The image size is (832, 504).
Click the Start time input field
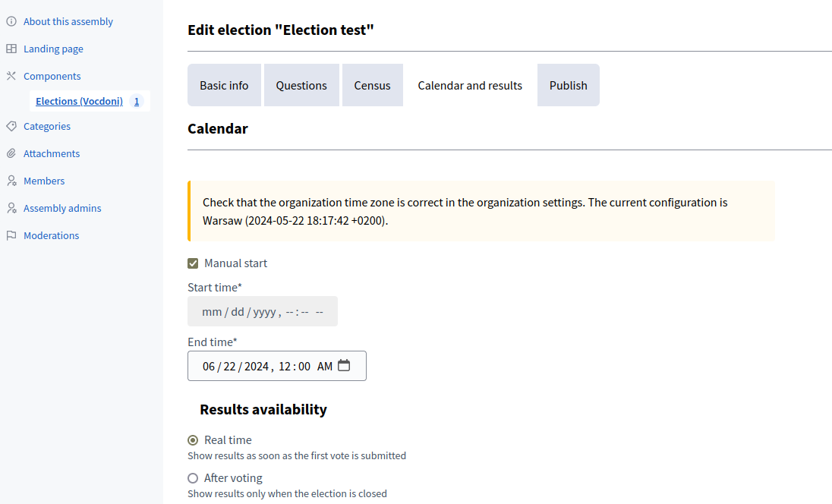coord(262,312)
